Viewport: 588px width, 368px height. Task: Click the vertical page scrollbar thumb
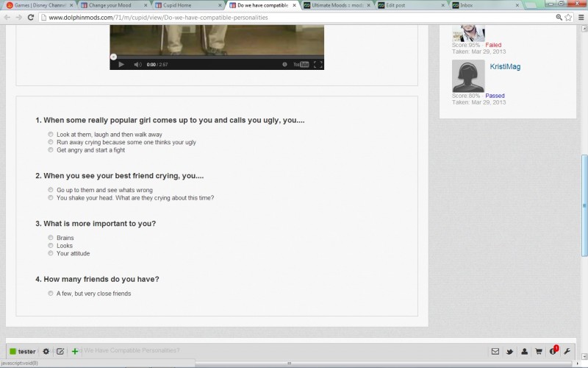point(584,205)
